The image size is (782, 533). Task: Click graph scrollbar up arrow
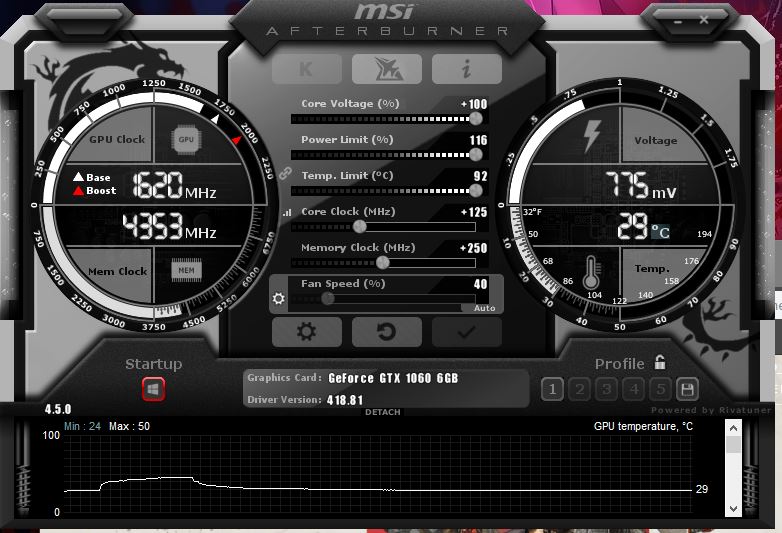pyautogui.click(x=733, y=428)
